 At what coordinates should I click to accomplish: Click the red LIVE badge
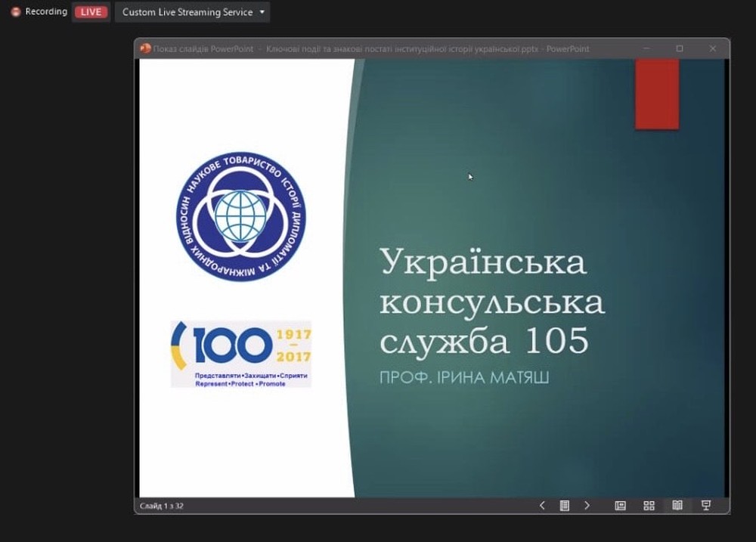[91, 12]
